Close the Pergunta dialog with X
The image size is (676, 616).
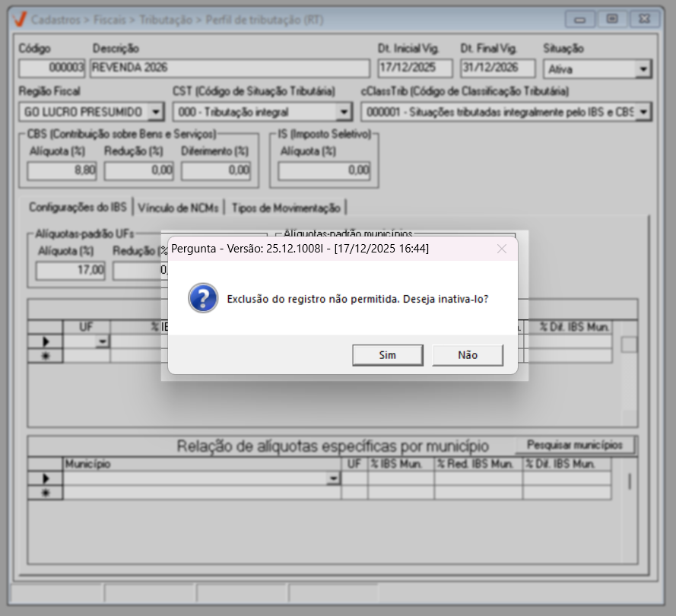click(501, 249)
